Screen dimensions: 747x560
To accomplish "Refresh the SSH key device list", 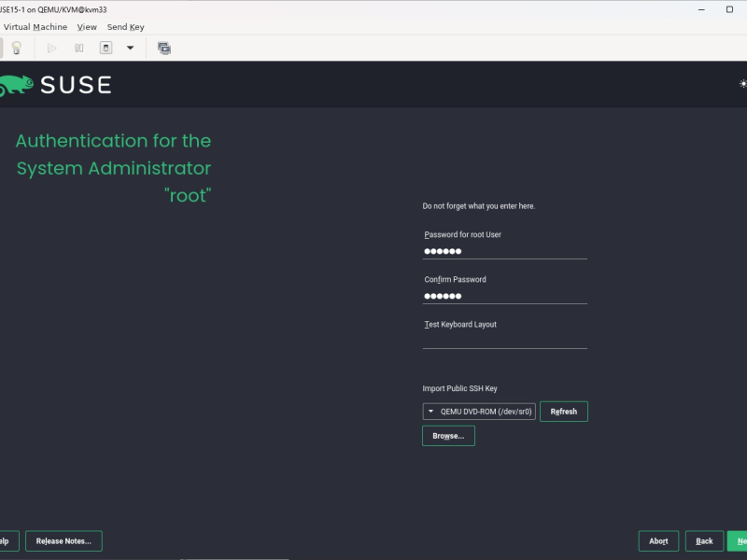I will tap(564, 412).
